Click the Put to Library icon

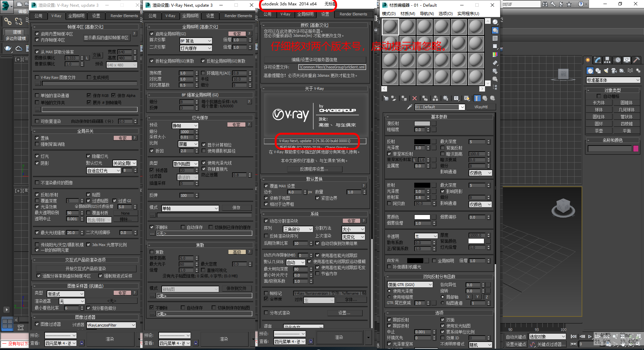tap(445, 98)
